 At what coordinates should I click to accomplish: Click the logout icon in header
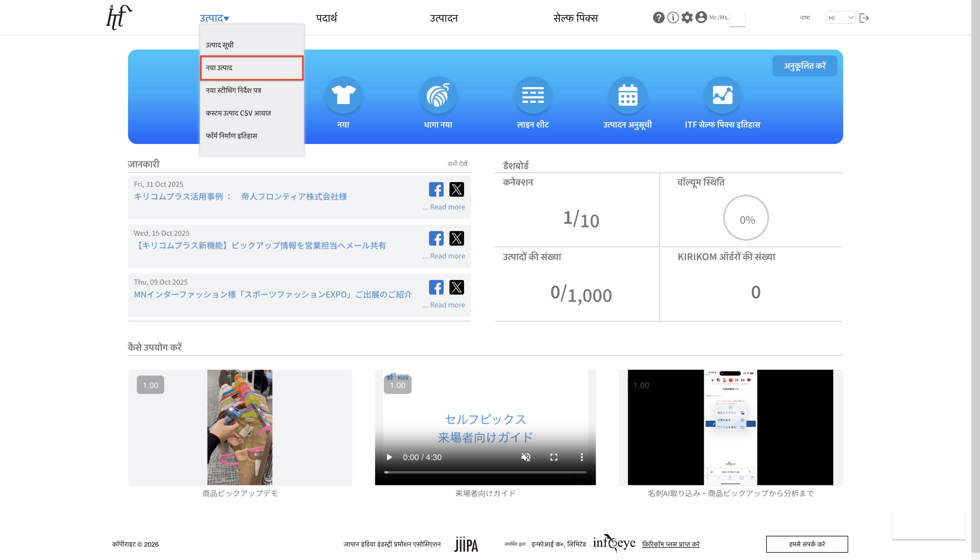[x=864, y=18]
